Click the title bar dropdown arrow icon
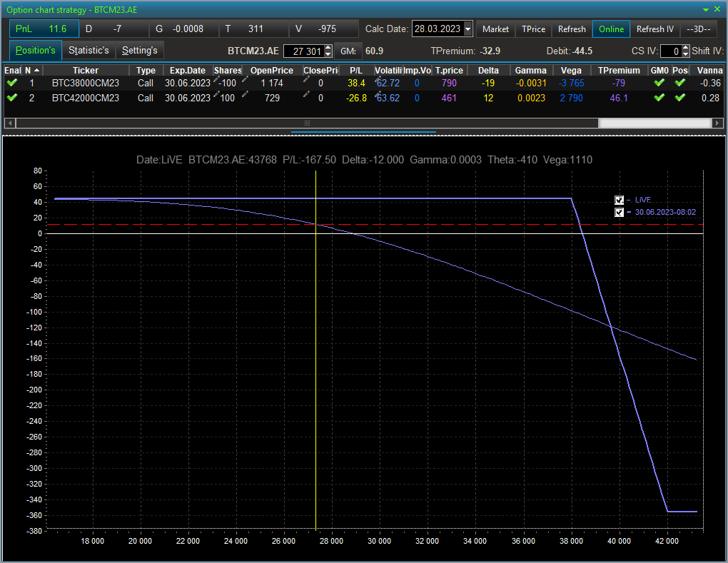 (x=706, y=10)
